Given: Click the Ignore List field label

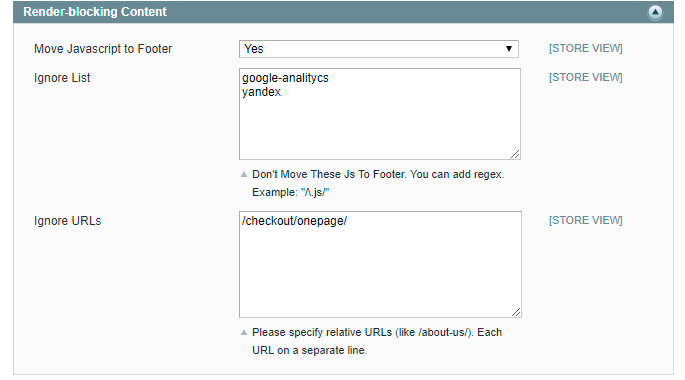Looking at the screenshot, I should coord(62,78).
